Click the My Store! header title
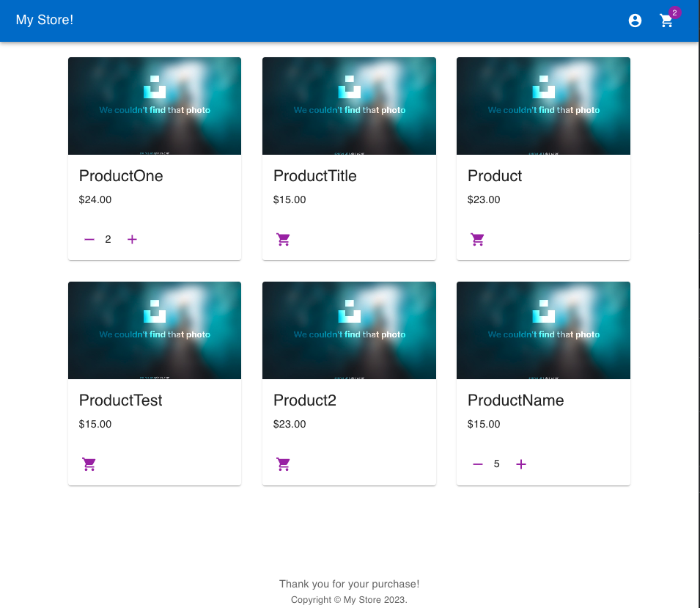 pos(45,20)
